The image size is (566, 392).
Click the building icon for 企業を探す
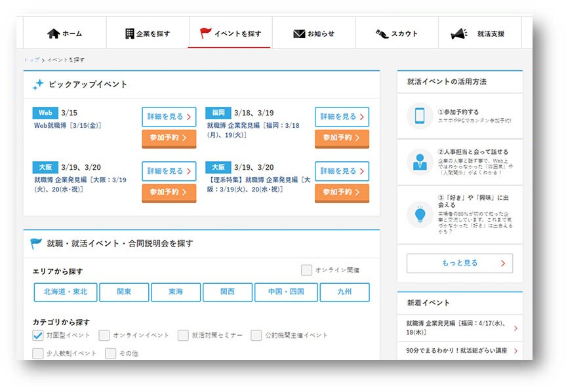[129, 33]
